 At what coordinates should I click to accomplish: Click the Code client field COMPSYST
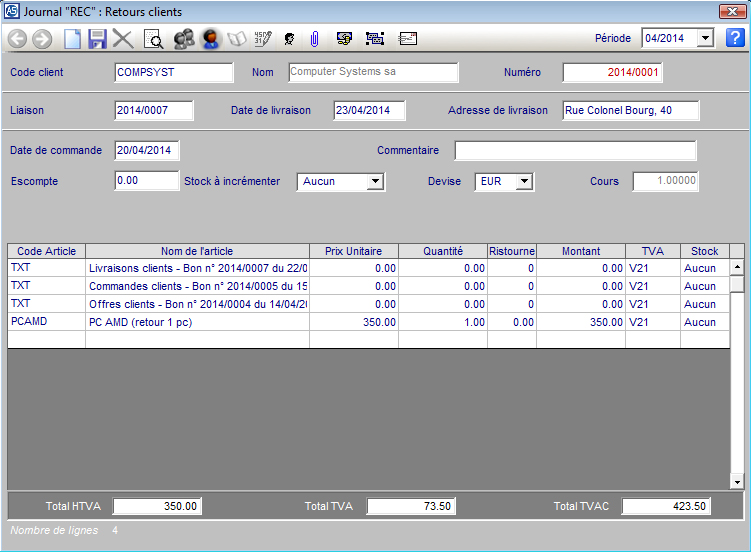pyautogui.click(x=174, y=72)
